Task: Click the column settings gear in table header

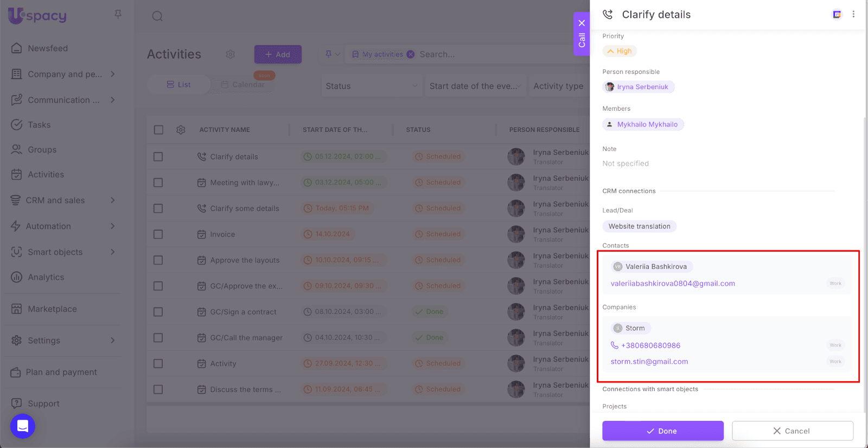Action: click(x=181, y=130)
